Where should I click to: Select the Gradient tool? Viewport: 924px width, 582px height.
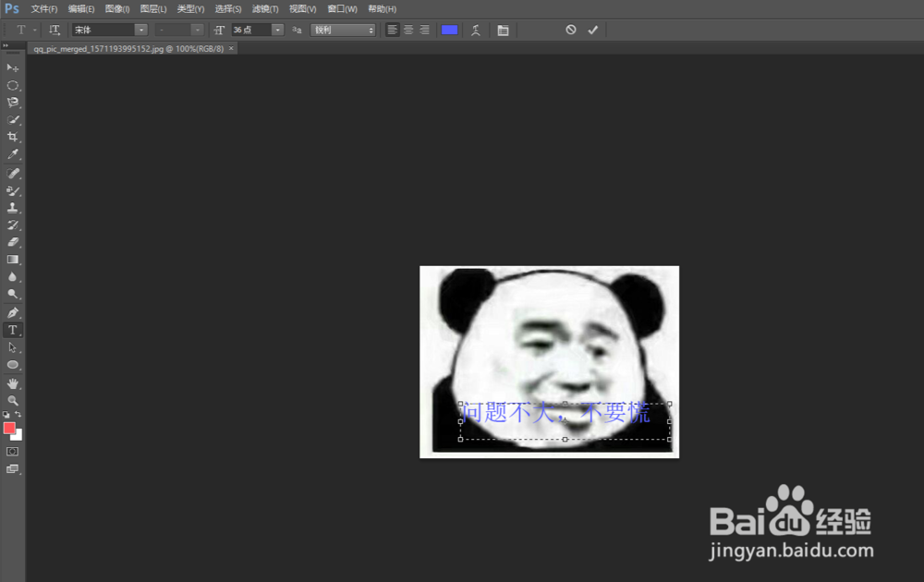coord(12,260)
